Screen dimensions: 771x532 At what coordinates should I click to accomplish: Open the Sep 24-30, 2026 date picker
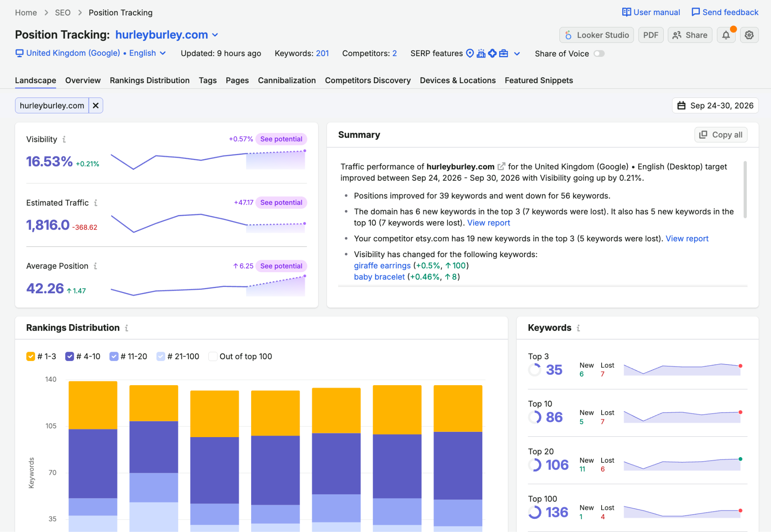(x=715, y=105)
